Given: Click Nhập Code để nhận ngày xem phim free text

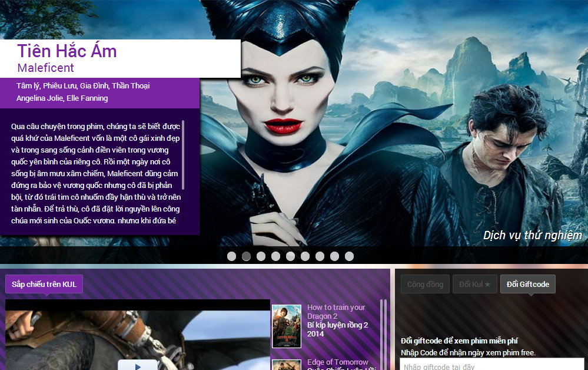Looking at the screenshot, I should 468,353.
